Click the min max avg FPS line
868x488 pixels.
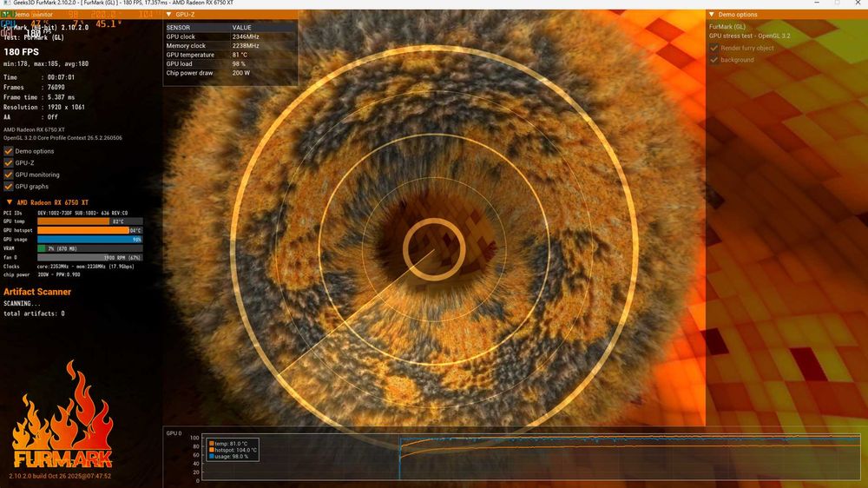[46, 63]
